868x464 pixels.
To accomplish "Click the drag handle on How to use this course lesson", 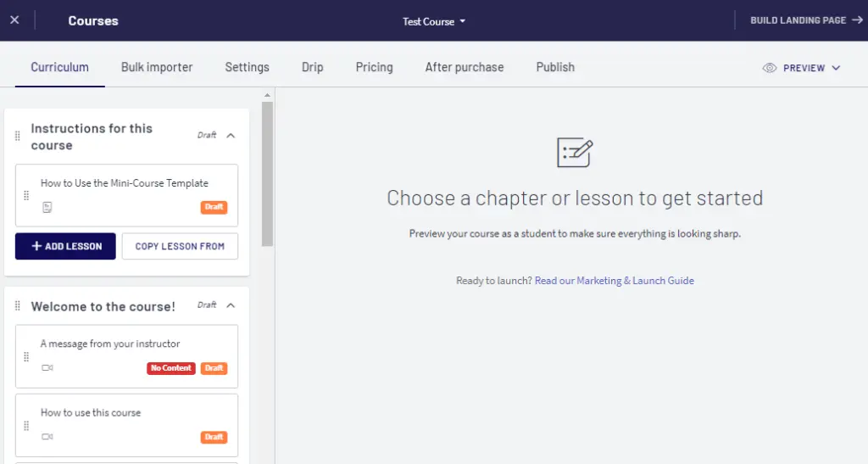I will [x=26, y=425].
